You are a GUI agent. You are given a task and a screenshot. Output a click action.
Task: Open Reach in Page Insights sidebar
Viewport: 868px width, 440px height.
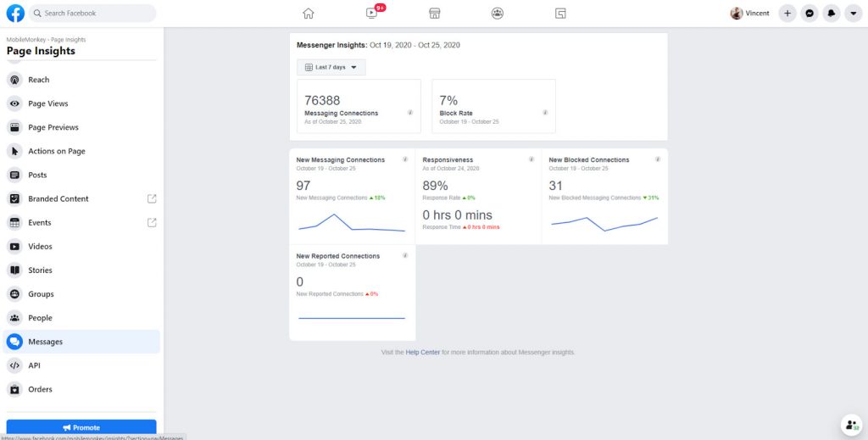[x=81, y=80]
